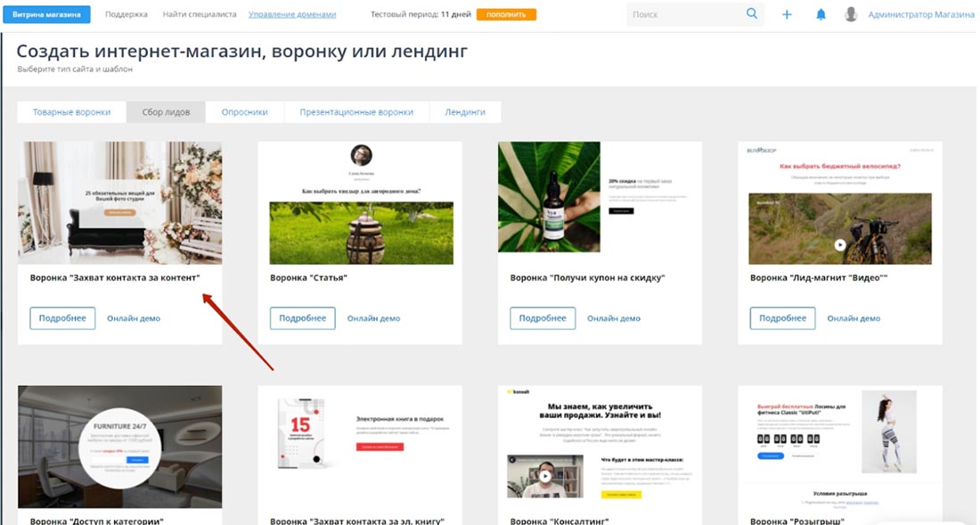
Task: Click "Подробнее" for "Лид-магнит Видео"
Action: coord(782,318)
